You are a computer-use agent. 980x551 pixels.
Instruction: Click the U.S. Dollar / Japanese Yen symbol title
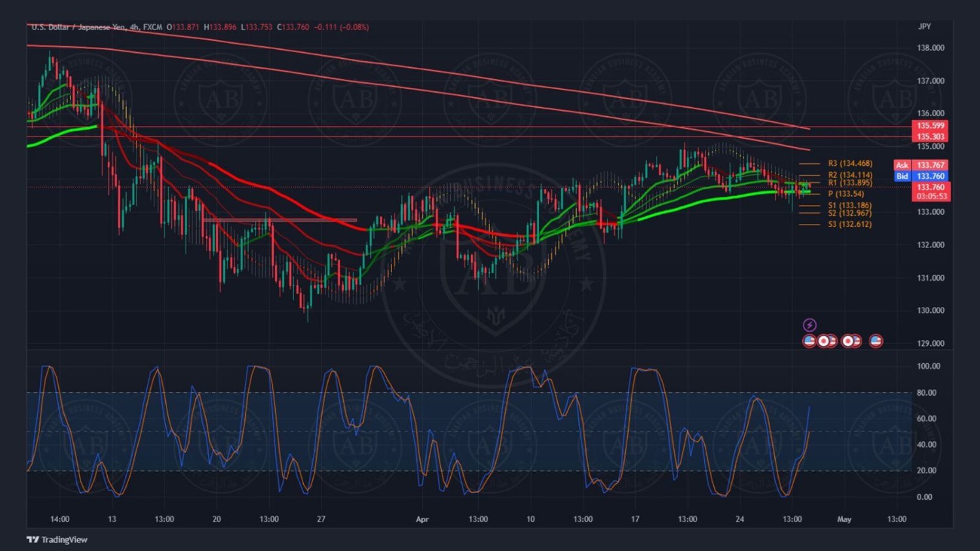78,27
